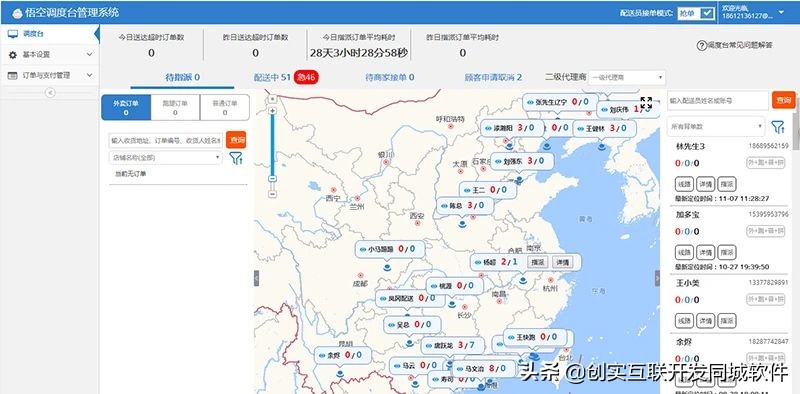Switch to the 配送中 51 tab
This screenshot has width=800, height=394.
tap(272, 78)
